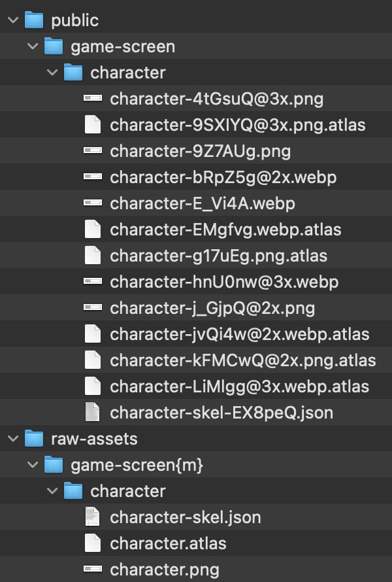
Task: Click JSON file icon of character-skel-EX8peQ.json
Action: 93,413
